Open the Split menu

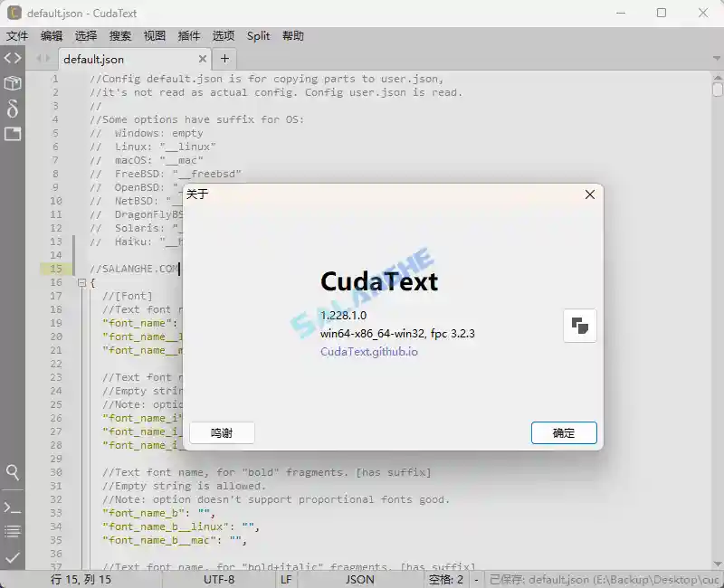pyautogui.click(x=257, y=36)
